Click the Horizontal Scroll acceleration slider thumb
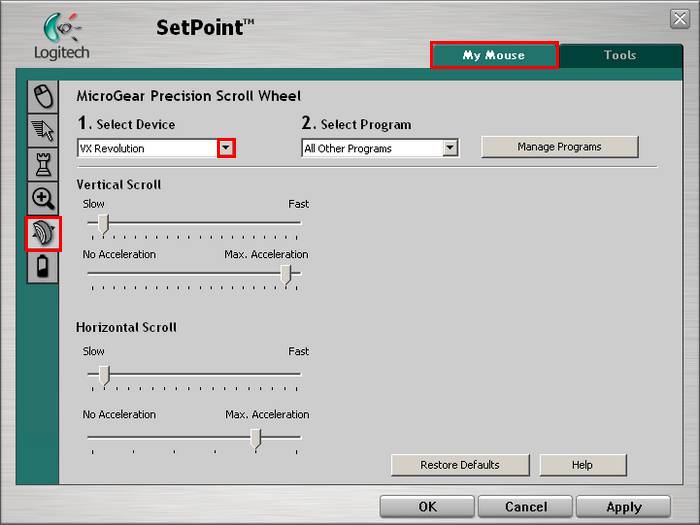Image resolution: width=700 pixels, height=525 pixels. click(x=255, y=438)
